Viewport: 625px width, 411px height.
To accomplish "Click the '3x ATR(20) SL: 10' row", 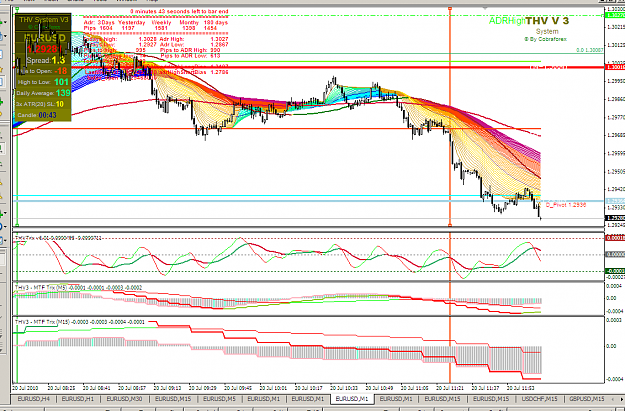I will click(39, 104).
